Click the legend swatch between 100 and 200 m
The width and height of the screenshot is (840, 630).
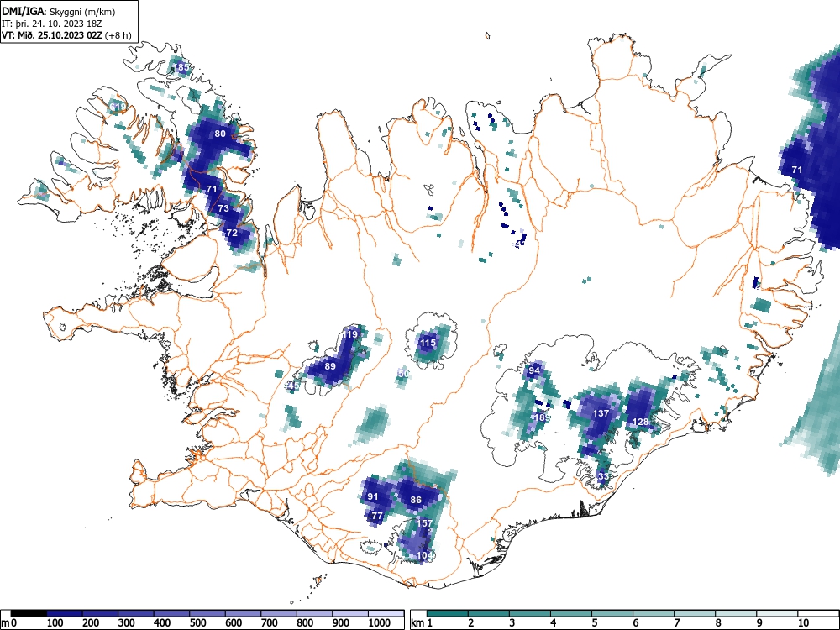point(65,613)
